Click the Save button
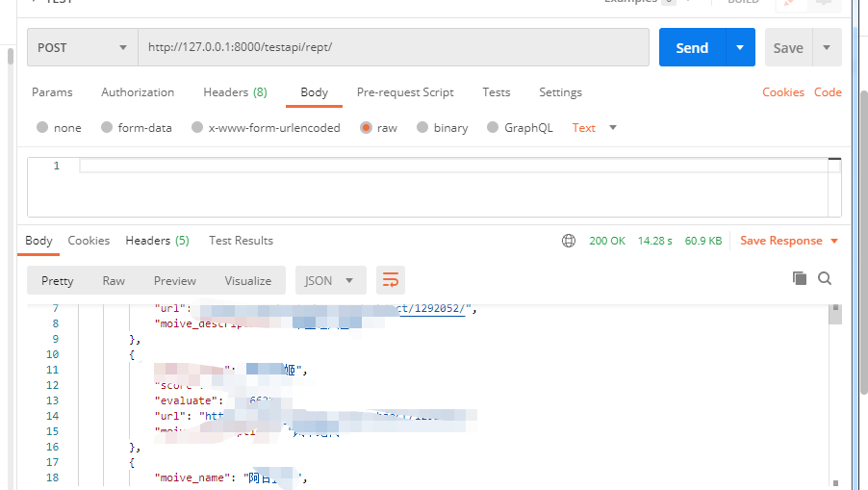868x490 pixels. pyautogui.click(x=788, y=48)
